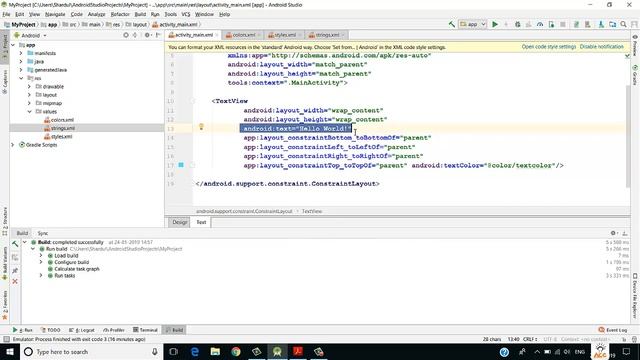Click the Attach debugger to process icon
Image resolution: width=640 pixels, height=360 pixels.
551,24
